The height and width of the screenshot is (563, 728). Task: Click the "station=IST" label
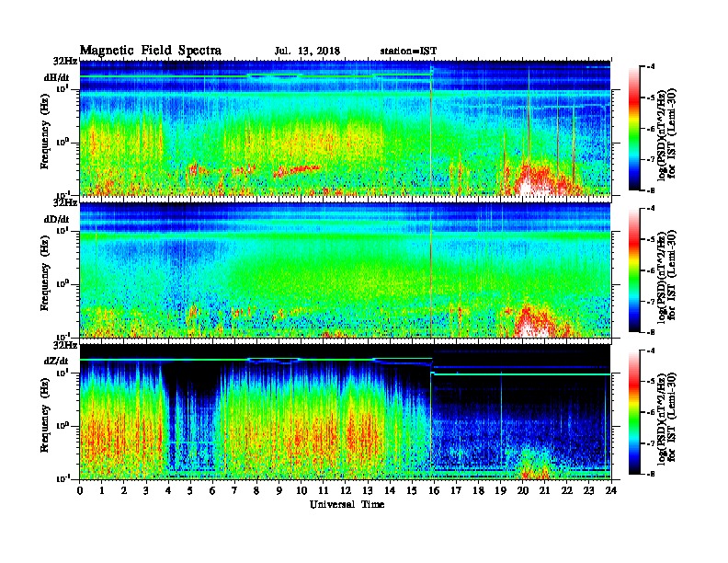(408, 52)
